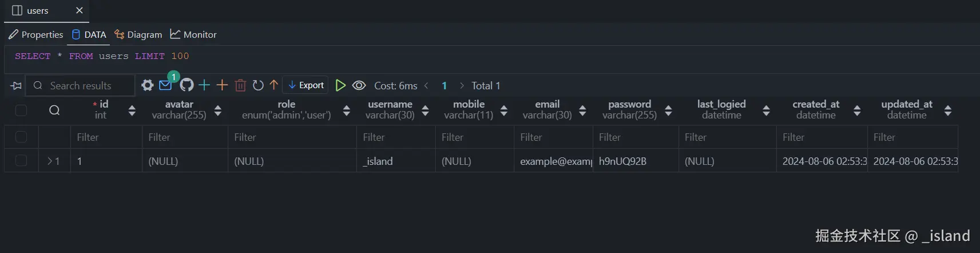Viewport: 980px width, 253px height.
Task: Toggle the eye view icon next to Cost
Action: [x=359, y=85]
